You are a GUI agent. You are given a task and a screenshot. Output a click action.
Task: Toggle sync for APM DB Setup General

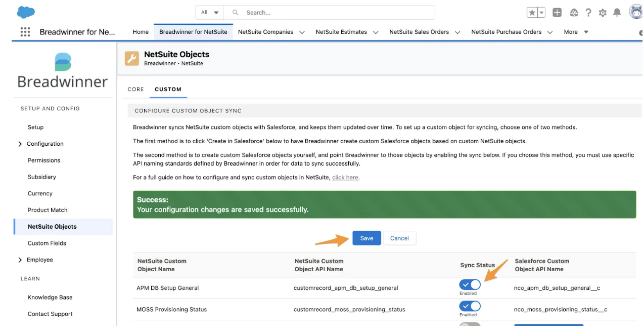[x=470, y=285]
